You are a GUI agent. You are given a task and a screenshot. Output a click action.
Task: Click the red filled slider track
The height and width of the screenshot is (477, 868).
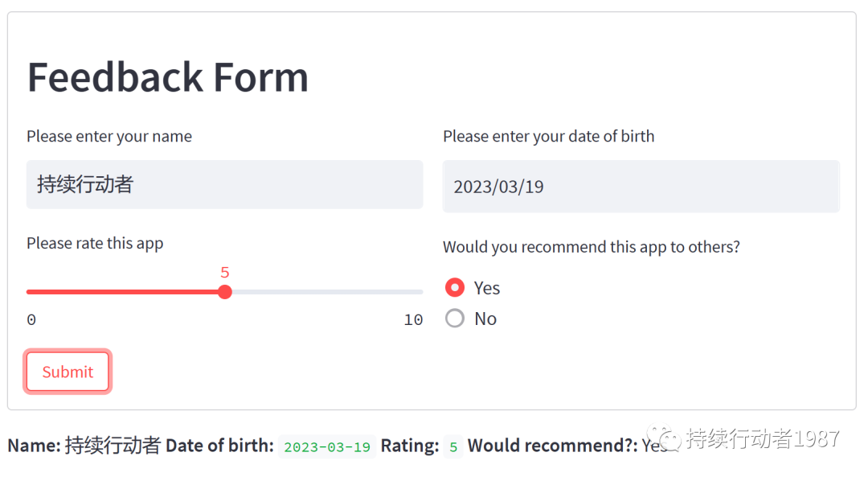[125, 292]
